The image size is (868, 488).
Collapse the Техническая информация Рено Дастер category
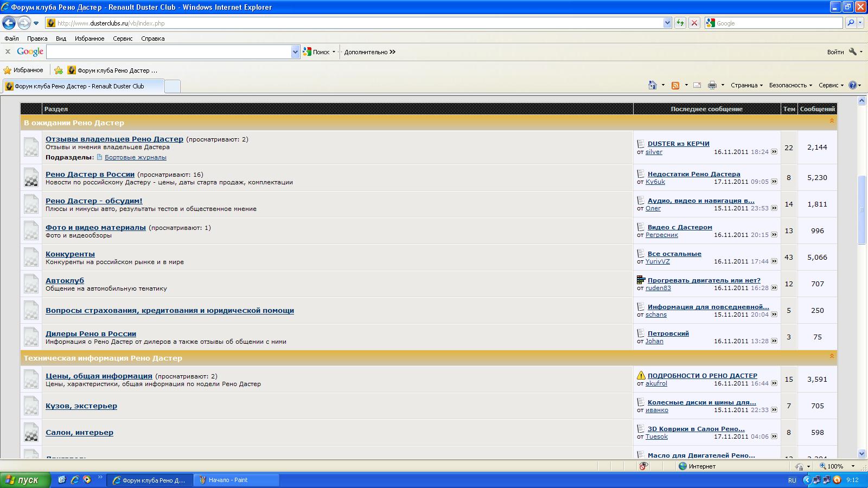[x=832, y=356]
